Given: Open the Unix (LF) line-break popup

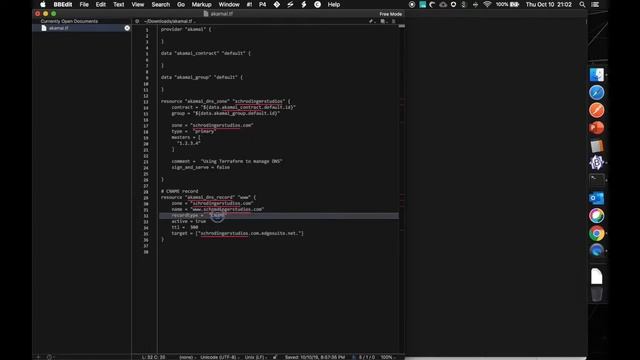Looking at the screenshot, I should pyautogui.click(x=255, y=357).
